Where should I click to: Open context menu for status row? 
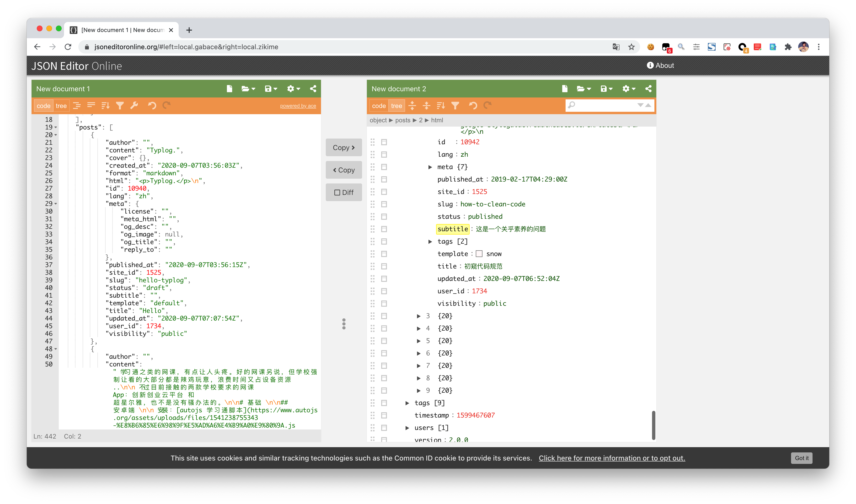(x=384, y=217)
